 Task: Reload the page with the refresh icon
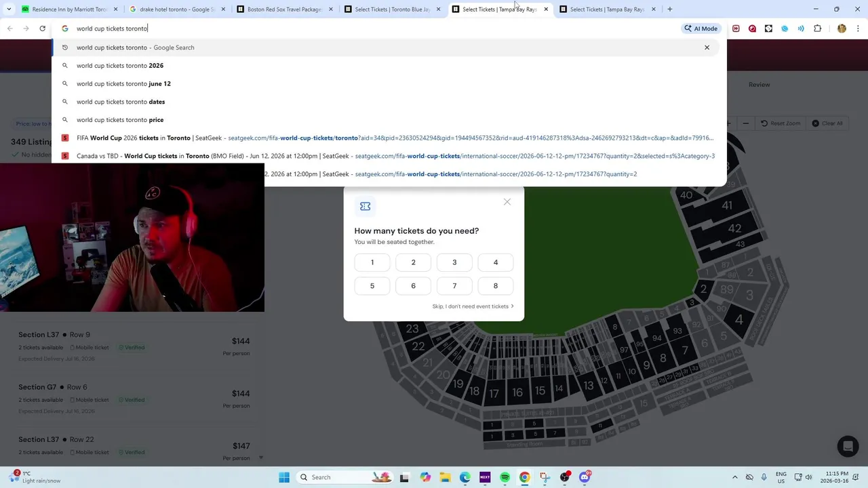pos(43,28)
